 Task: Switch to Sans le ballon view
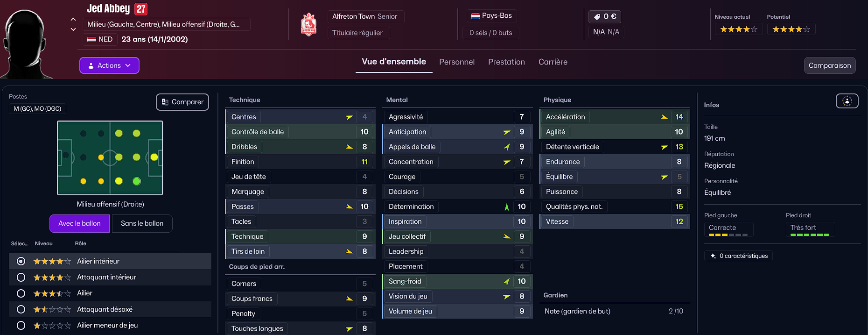(142, 223)
